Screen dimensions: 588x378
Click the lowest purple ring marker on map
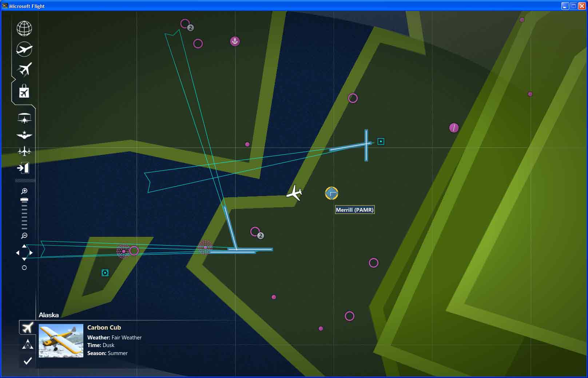pyautogui.click(x=349, y=316)
